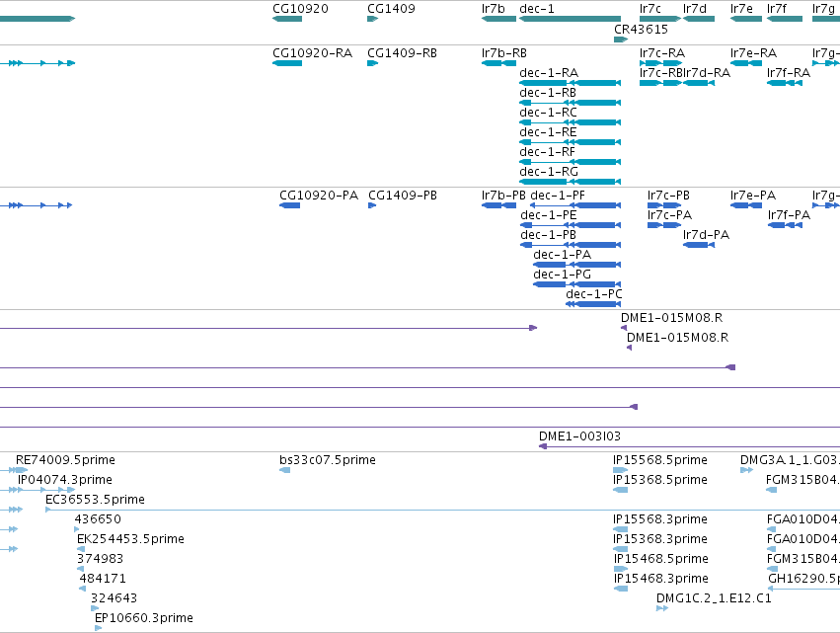Select the IP15368.3prime EST label
Viewport: 840px width, 633px height.
(660, 540)
